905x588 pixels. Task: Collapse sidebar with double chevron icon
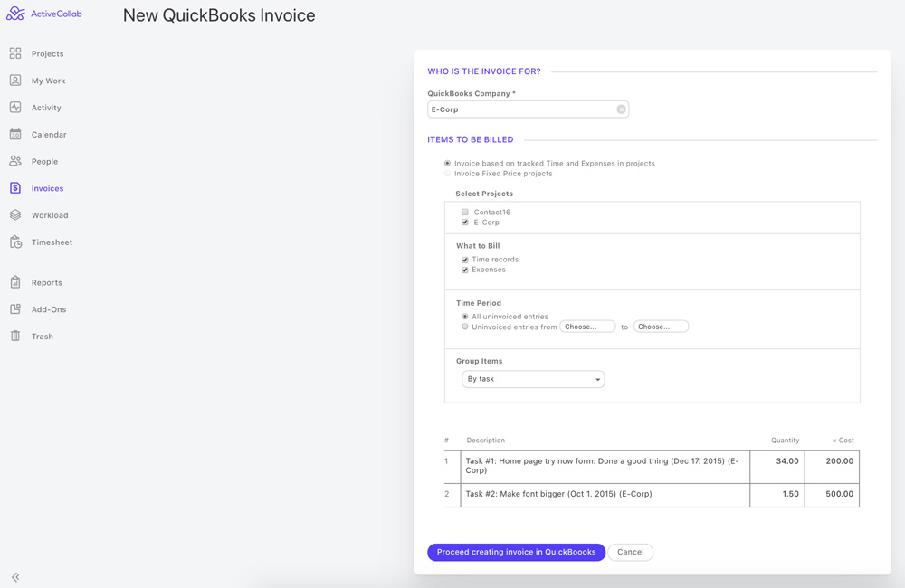[15, 577]
